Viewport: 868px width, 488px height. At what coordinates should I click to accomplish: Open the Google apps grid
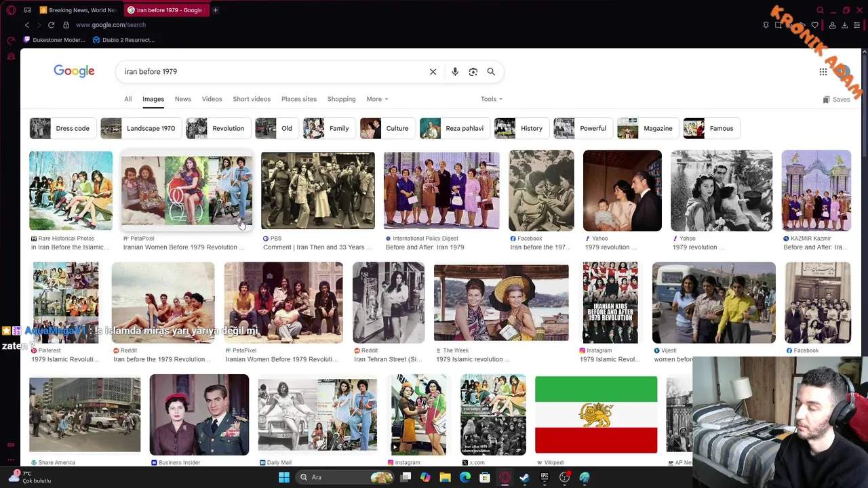(823, 72)
